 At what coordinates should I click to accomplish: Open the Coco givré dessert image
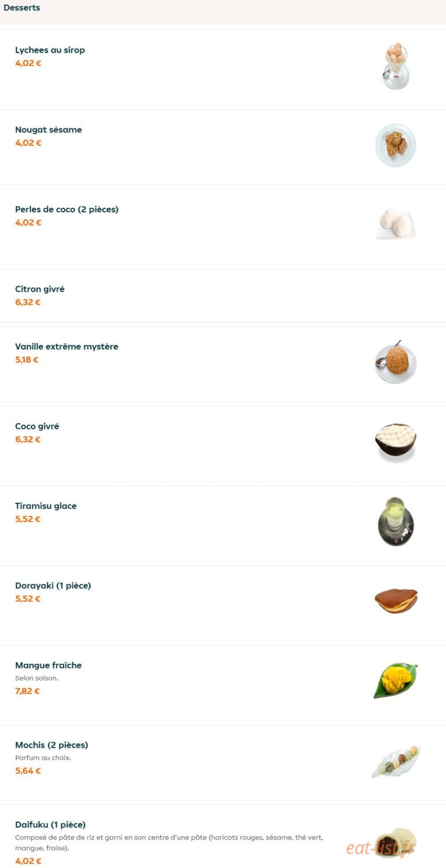396,442
